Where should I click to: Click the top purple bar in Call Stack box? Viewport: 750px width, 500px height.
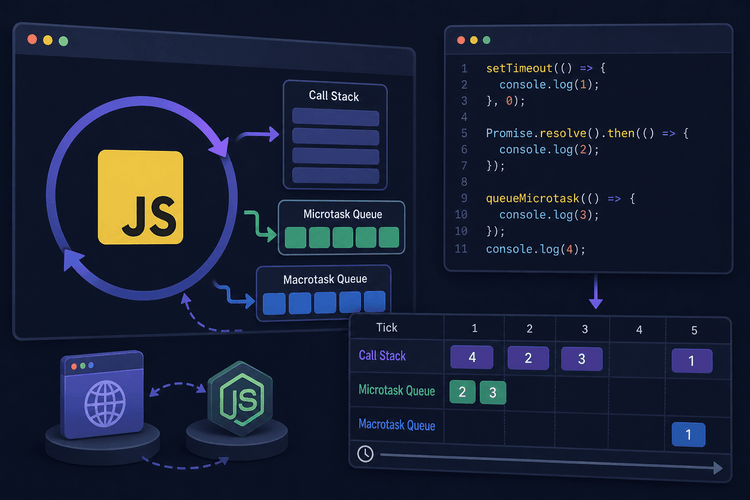335,117
